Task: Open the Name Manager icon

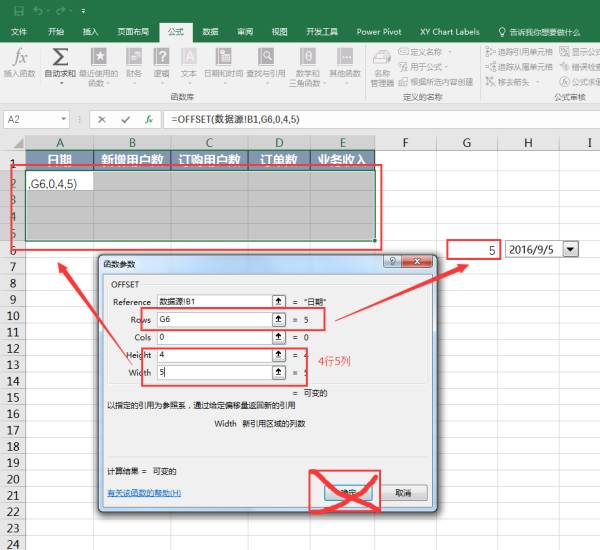Action: point(382,58)
